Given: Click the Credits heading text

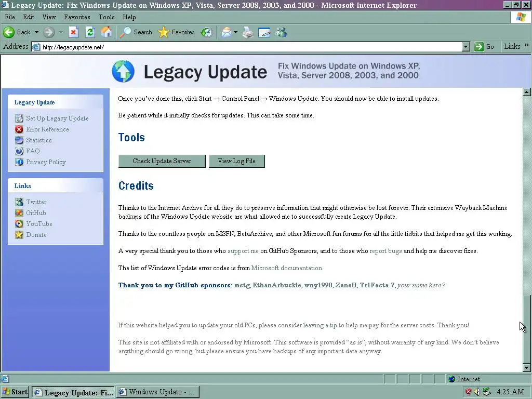Looking at the screenshot, I should (136, 185).
